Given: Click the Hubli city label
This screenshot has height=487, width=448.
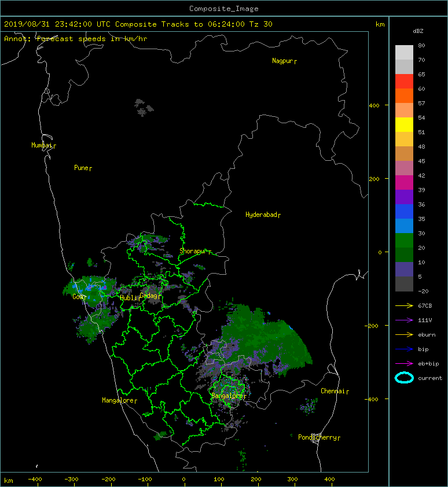Looking at the screenshot, I should [129, 298].
